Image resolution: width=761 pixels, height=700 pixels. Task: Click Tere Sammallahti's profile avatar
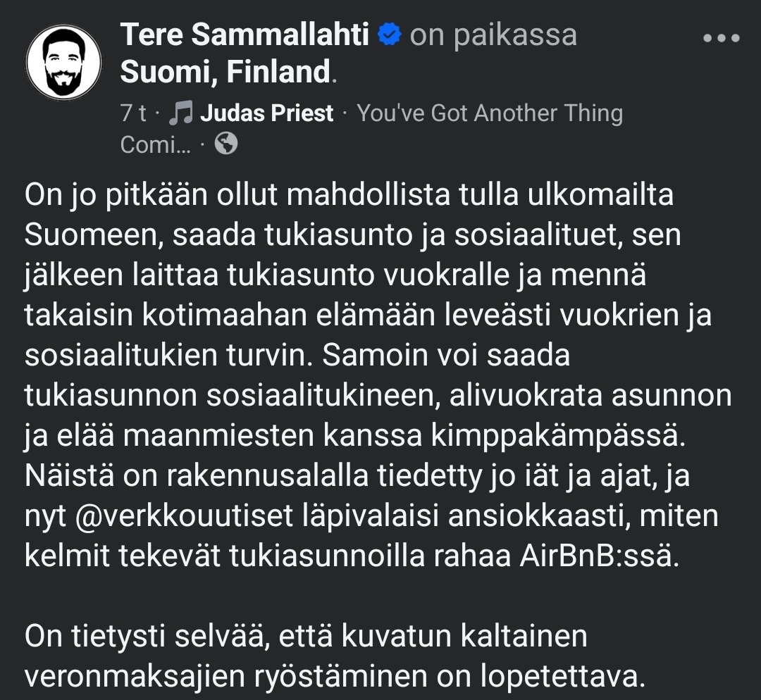(x=64, y=64)
